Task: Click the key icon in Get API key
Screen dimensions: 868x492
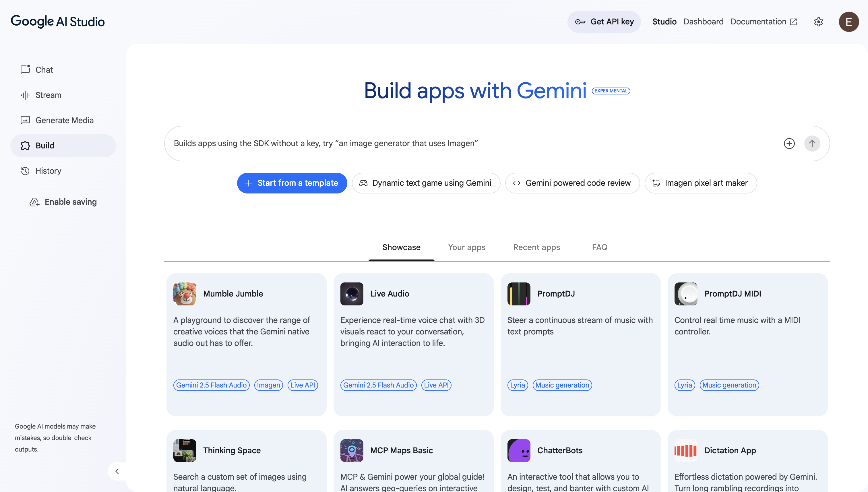Action: [x=580, y=22]
